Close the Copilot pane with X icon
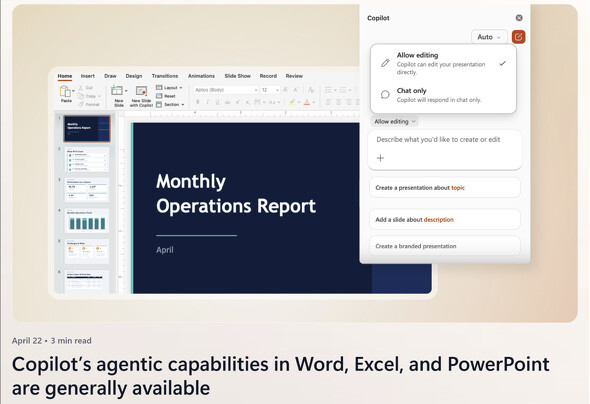 [x=519, y=18]
